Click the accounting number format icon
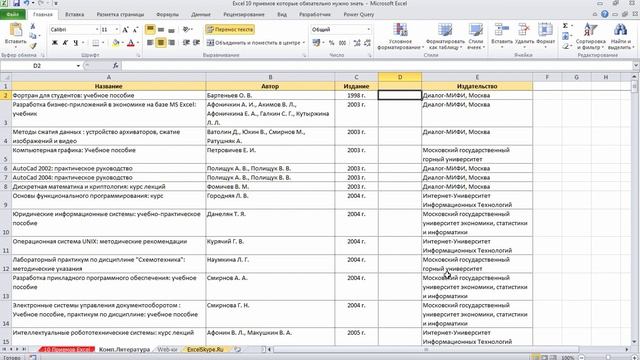Image resolution: width=640 pixels, height=360 pixels. pos(316,42)
